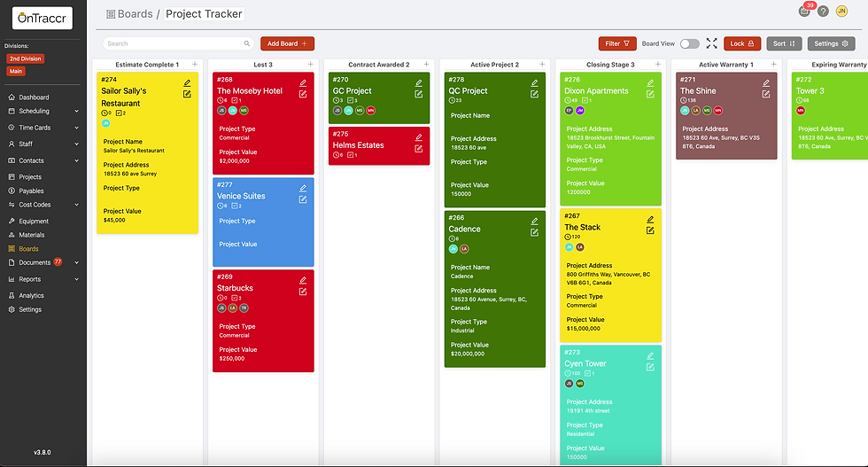Expand the Staff menu chevron
The image size is (868, 467).
pos(76,144)
